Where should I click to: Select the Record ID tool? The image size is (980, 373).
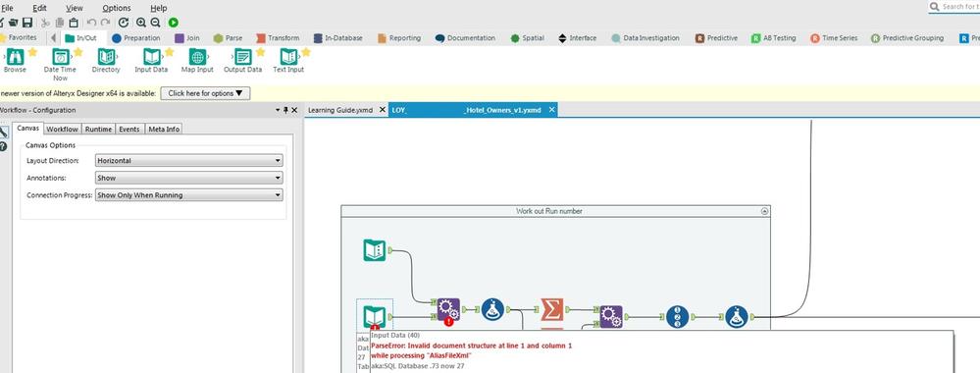[x=678, y=317]
